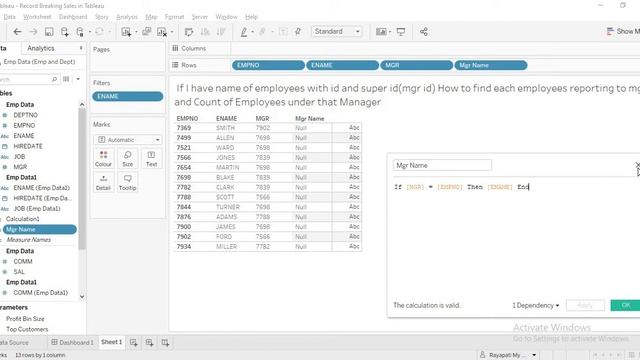Click the New worksheet toolbar icon
The height and width of the screenshot is (360, 640).
click(x=126, y=32)
